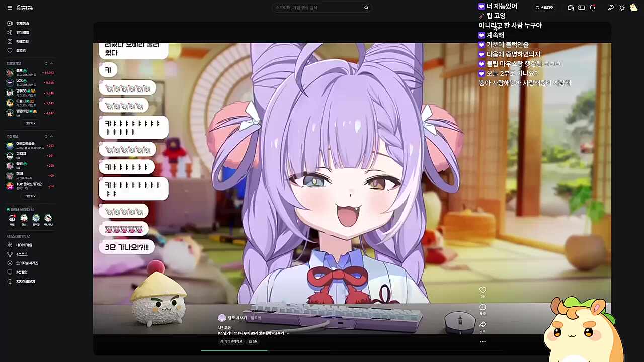
Task: Open the tray icon beside the studio button
Action: [x=571, y=8]
